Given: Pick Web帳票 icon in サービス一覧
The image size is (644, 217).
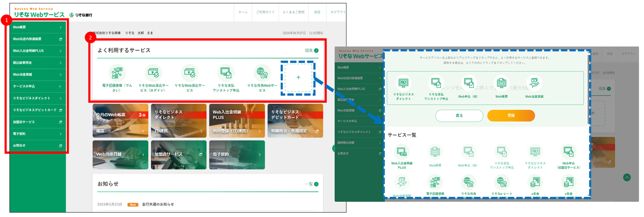Looking at the screenshot, I should [435, 152].
